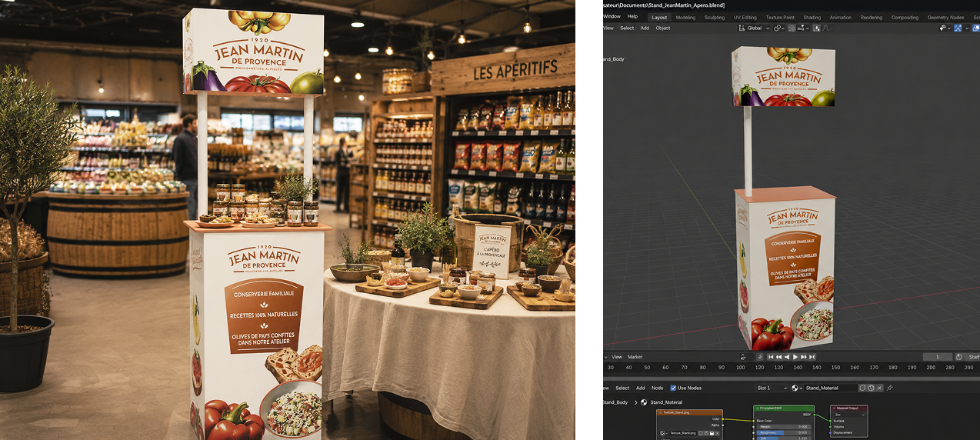This screenshot has width=980, height=440.
Task: Collapse the Principled BSDF node
Action: click(757, 408)
